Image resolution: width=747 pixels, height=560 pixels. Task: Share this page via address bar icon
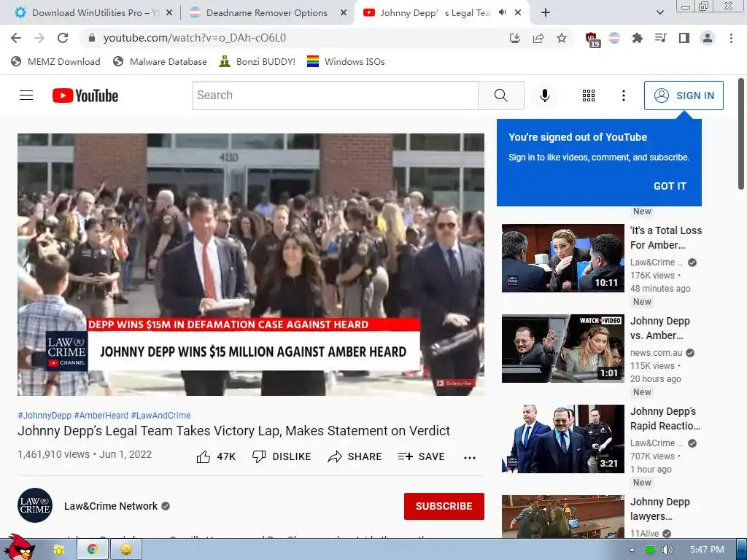(x=538, y=38)
